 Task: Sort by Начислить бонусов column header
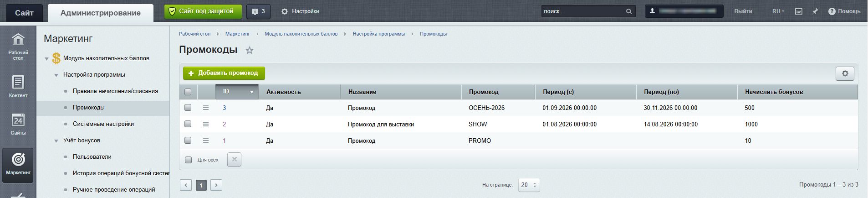click(797, 92)
